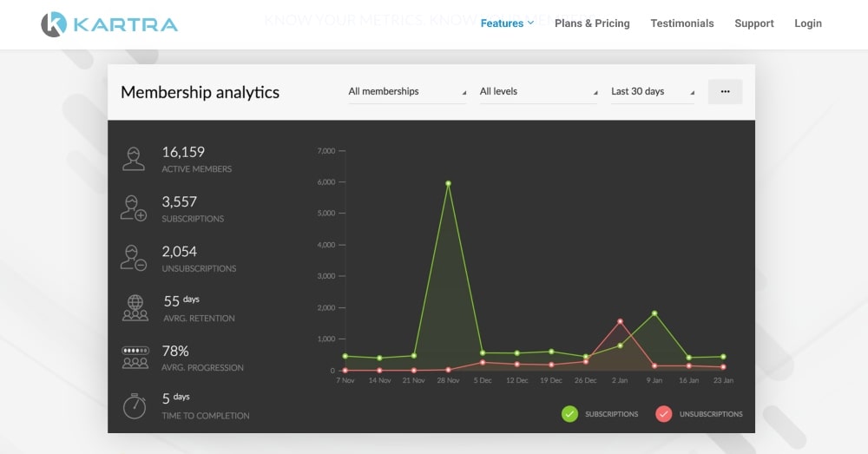Toggle the green Subscriptions legend checkmark

click(569, 414)
